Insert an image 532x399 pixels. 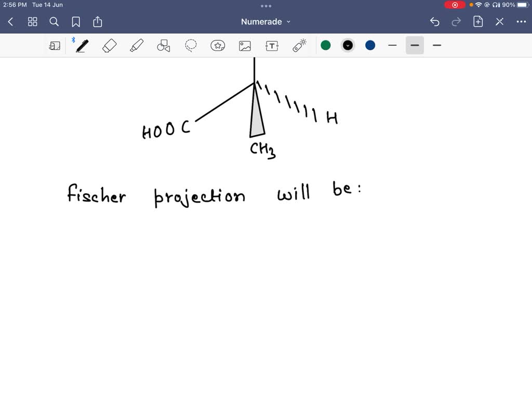[x=245, y=45]
